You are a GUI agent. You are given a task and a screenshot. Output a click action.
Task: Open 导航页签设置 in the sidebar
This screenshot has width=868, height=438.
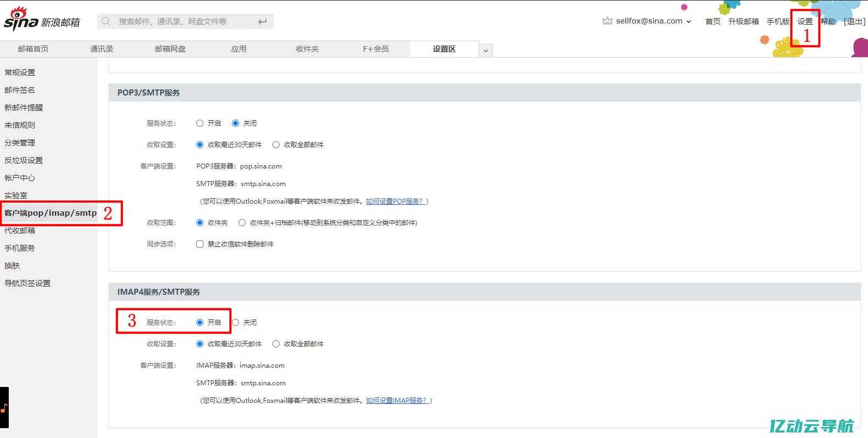coord(27,283)
